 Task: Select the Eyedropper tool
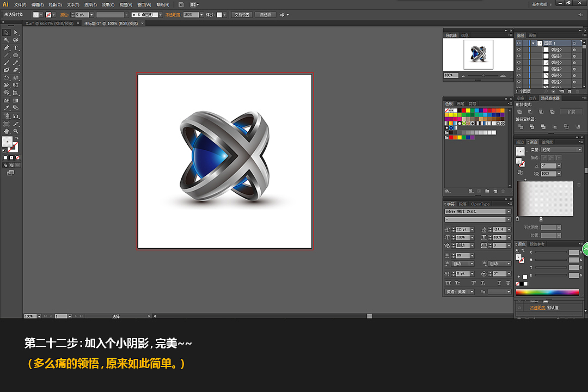point(7,108)
